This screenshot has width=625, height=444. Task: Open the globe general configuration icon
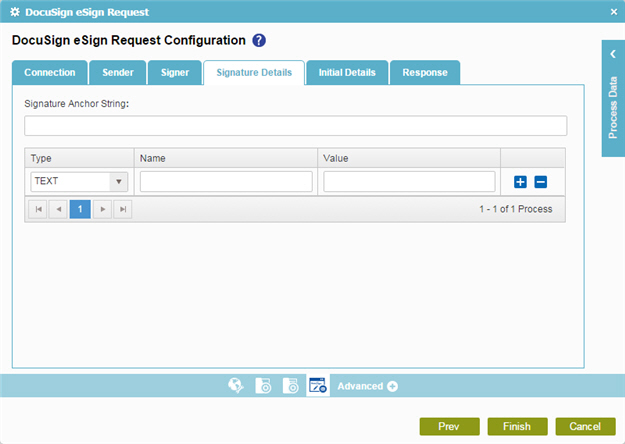(x=236, y=385)
